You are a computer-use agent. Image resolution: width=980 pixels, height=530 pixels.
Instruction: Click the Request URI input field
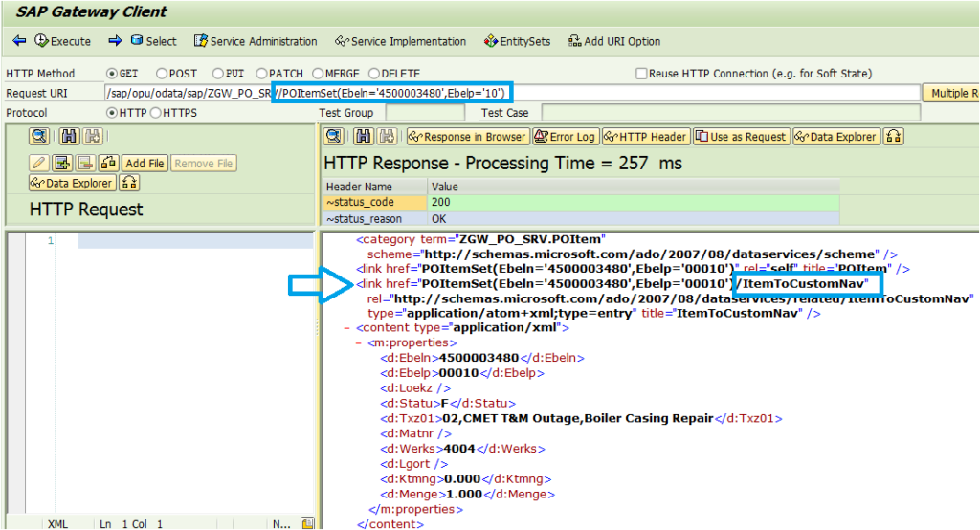click(512, 93)
